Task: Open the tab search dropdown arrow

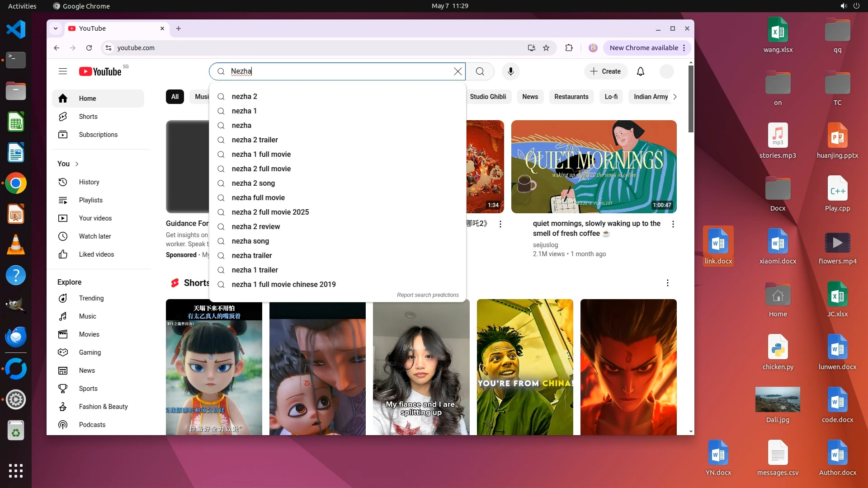Action: 56,28
